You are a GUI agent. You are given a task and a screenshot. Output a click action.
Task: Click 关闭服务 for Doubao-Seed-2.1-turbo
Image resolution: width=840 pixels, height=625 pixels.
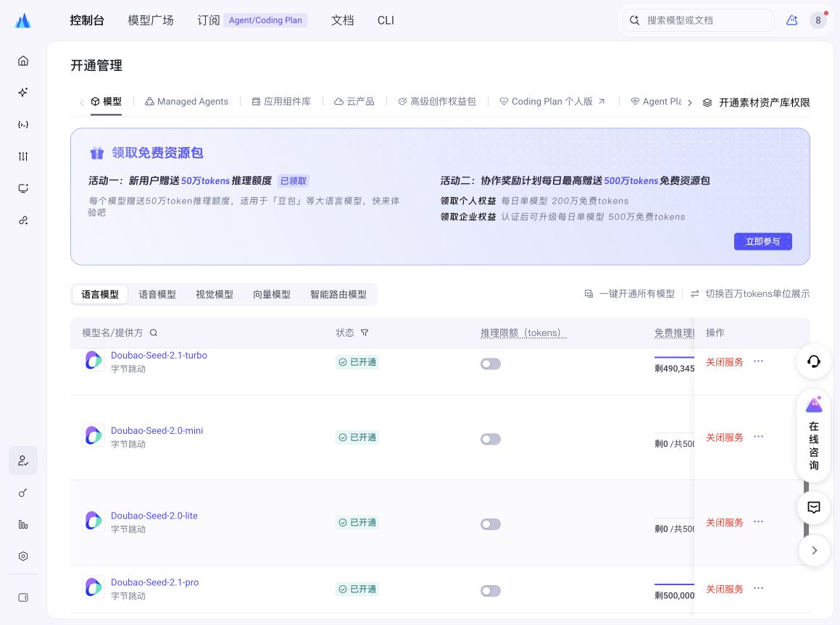pyautogui.click(x=724, y=362)
